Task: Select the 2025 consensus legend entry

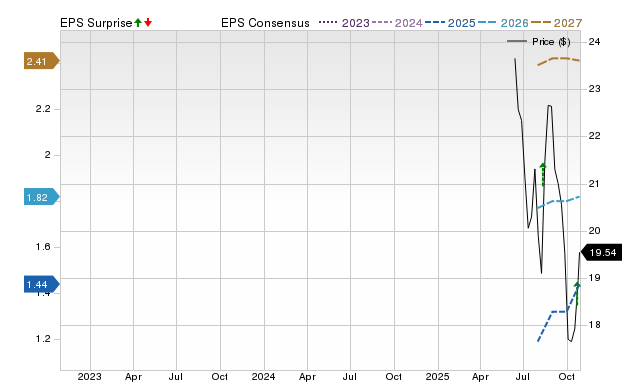Action: (x=450, y=23)
